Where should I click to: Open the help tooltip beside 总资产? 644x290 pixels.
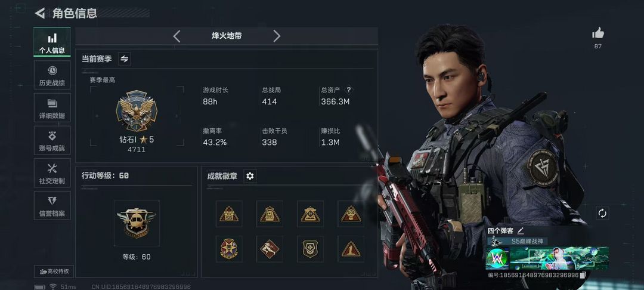coord(349,90)
